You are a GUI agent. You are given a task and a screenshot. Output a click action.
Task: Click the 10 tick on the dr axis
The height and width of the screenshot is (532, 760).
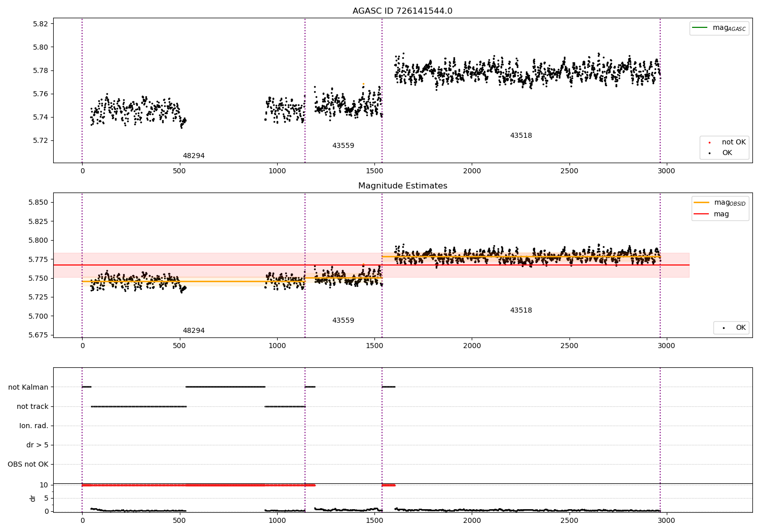(44, 485)
